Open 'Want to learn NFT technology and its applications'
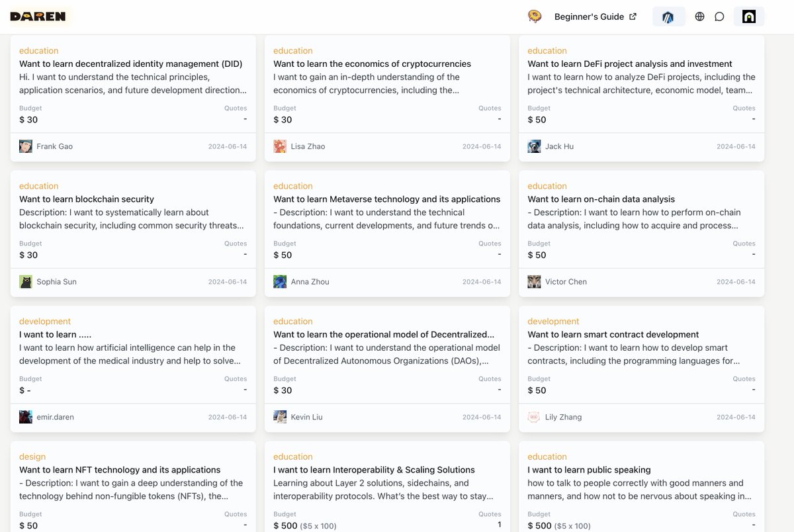The height and width of the screenshot is (532, 794). pyautogui.click(x=120, y=470)
